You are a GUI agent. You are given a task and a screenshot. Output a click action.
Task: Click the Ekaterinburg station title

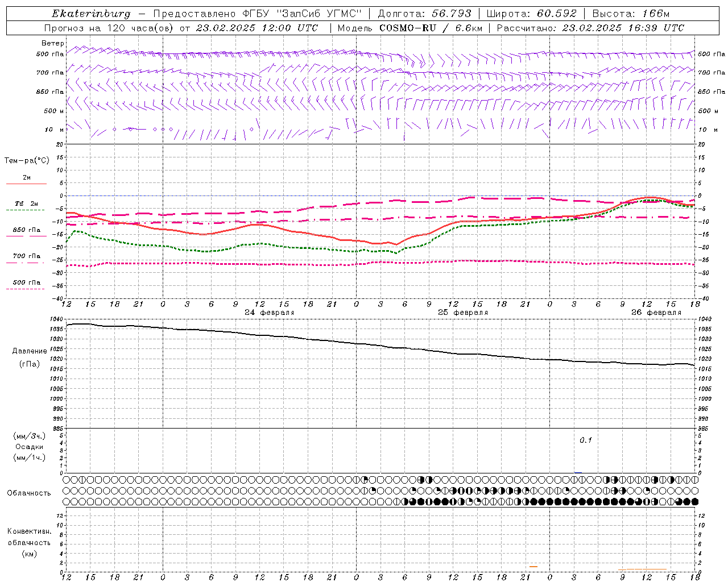tap(91, 14)
